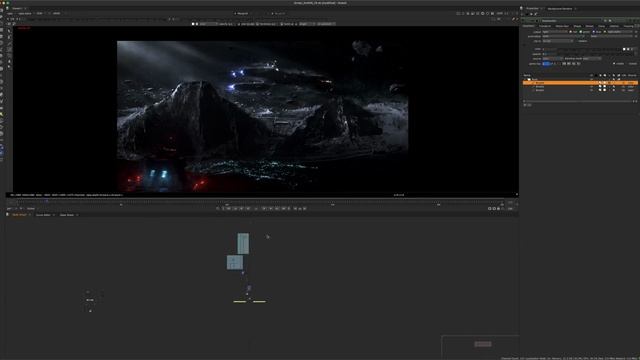The height and width of the screenshot is (360, 640).
Task: Open the Tracking properties tab
Action: coord(629,26)
